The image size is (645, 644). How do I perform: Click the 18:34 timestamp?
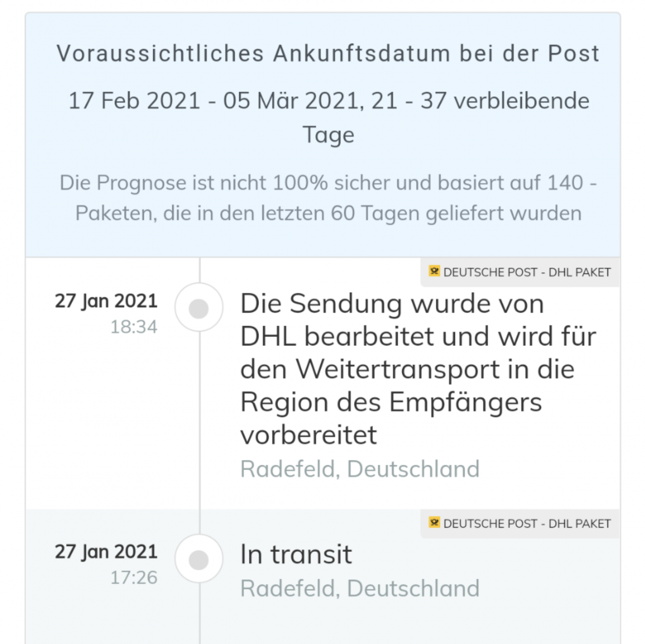134,327
